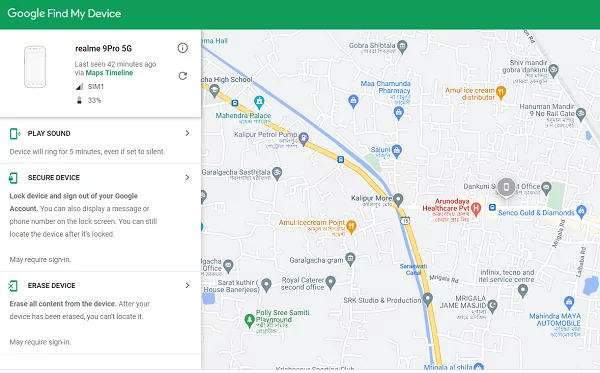Click the Garalgacha Sasthitala pin

[277, 173]
